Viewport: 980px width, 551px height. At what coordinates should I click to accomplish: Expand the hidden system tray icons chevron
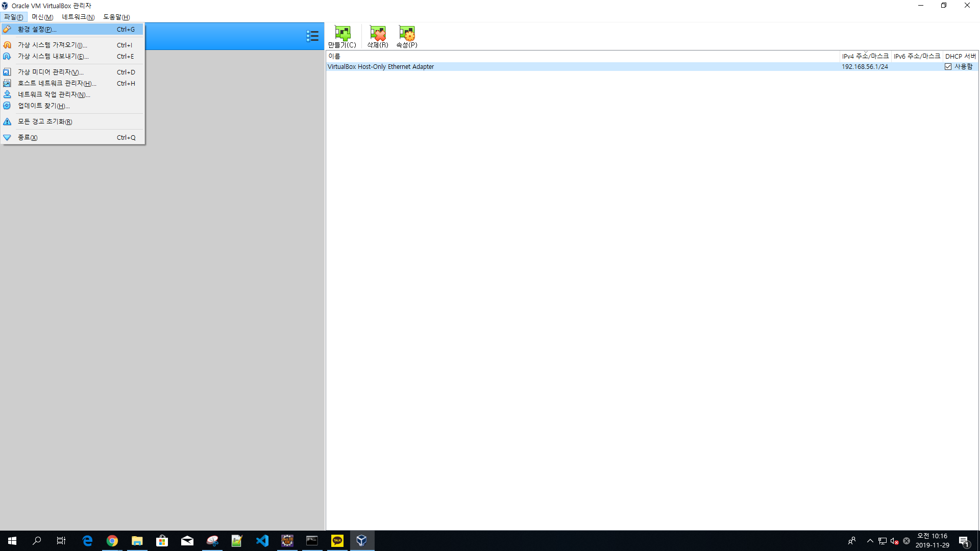[x=870, y=541]
